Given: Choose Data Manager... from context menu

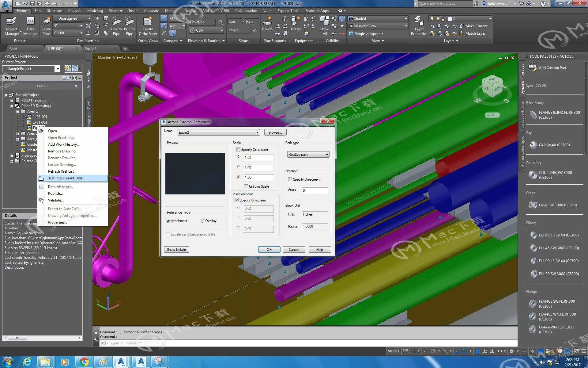Looking at the screenshot, I should 73,187.
